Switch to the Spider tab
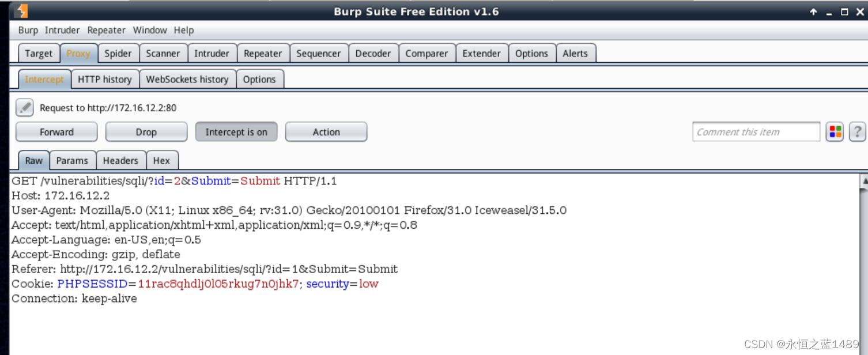The height and width of the screenshot is (355, 868). click(x=118, y=54)
